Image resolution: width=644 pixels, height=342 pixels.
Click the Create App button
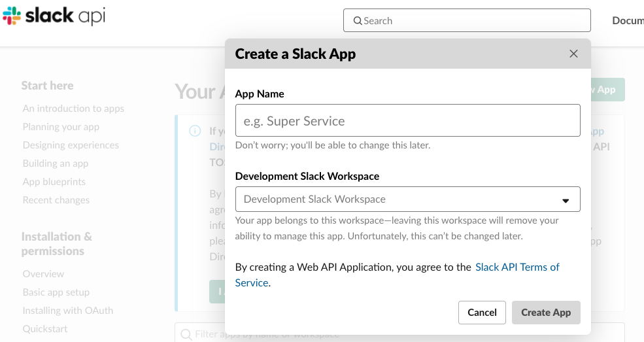tap(546, 313)
